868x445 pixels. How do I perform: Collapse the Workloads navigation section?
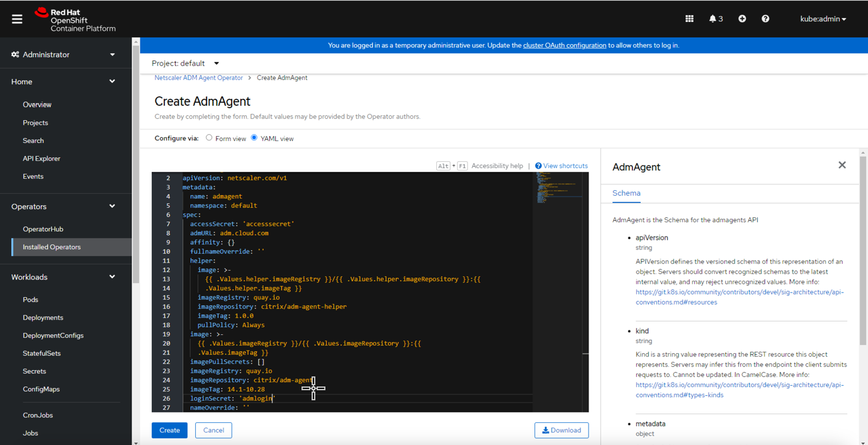tap(63, 277)
